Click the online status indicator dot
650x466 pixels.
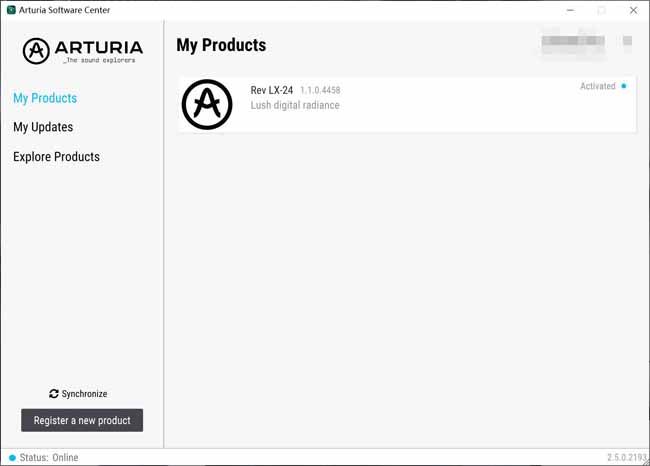click(x=12, y=457)
